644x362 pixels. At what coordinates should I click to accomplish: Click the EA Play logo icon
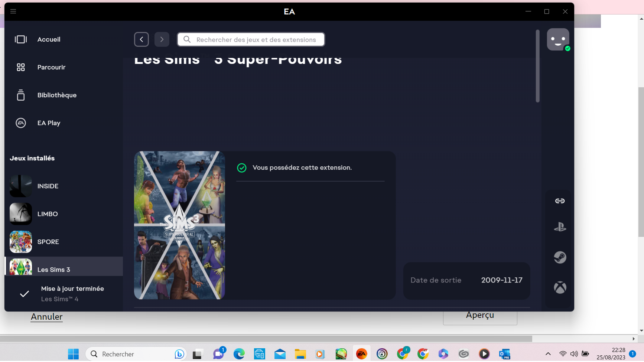pyautogui.click(x=21, y=123)
